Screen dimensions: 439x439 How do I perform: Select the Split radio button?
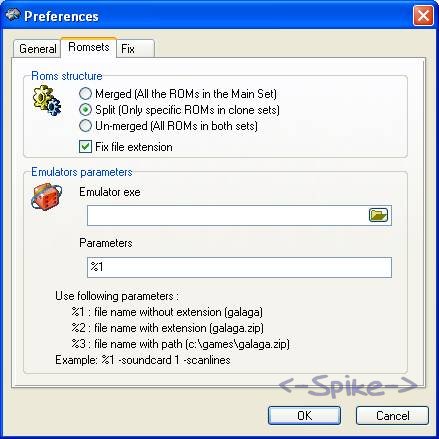click(85, 110)
